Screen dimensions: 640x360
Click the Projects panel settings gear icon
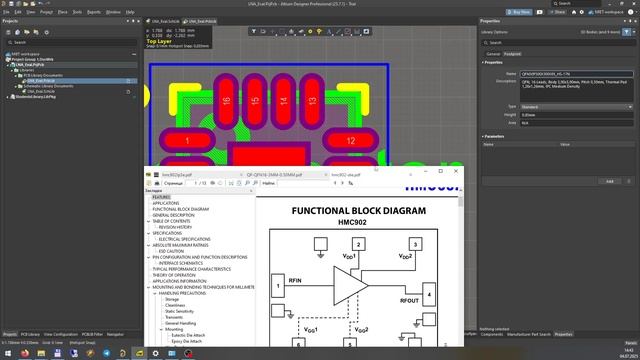47,32
